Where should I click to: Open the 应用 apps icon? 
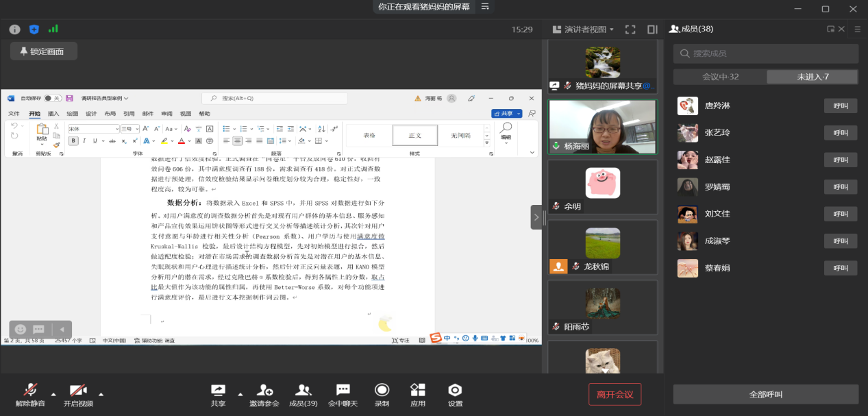[x=418, y=395]
